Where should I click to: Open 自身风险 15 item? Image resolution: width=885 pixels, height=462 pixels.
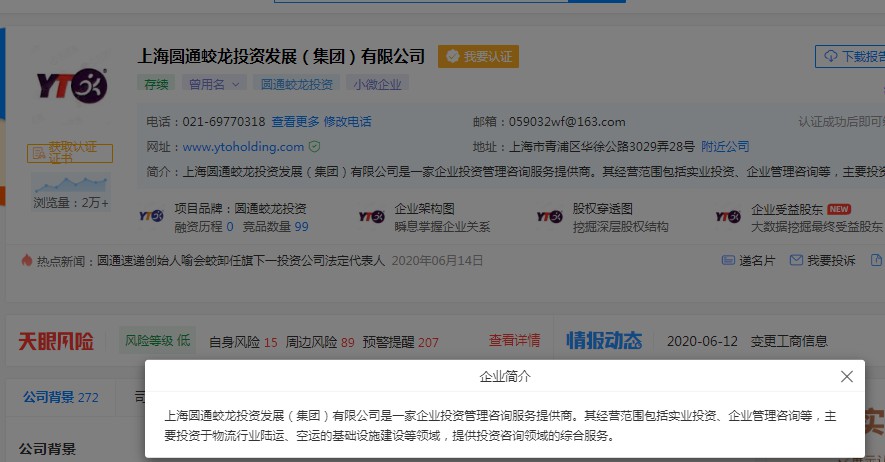[x=243, y=342]
